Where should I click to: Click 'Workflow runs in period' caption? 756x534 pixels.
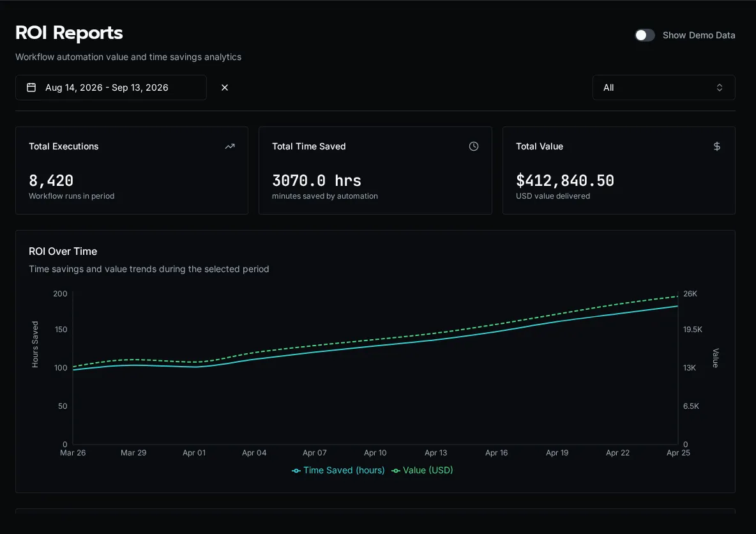[x=72, y=196]
